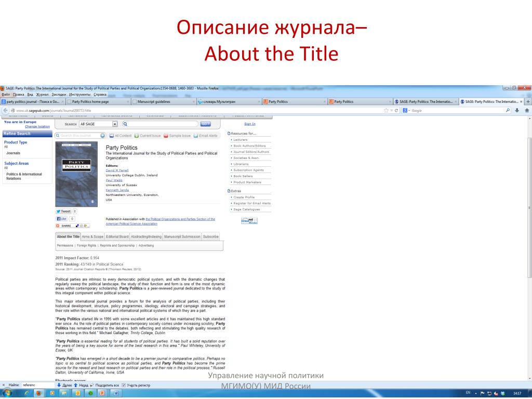Click the Politics & International Relations filter
The image size is (532, 399).
[24, 177]
